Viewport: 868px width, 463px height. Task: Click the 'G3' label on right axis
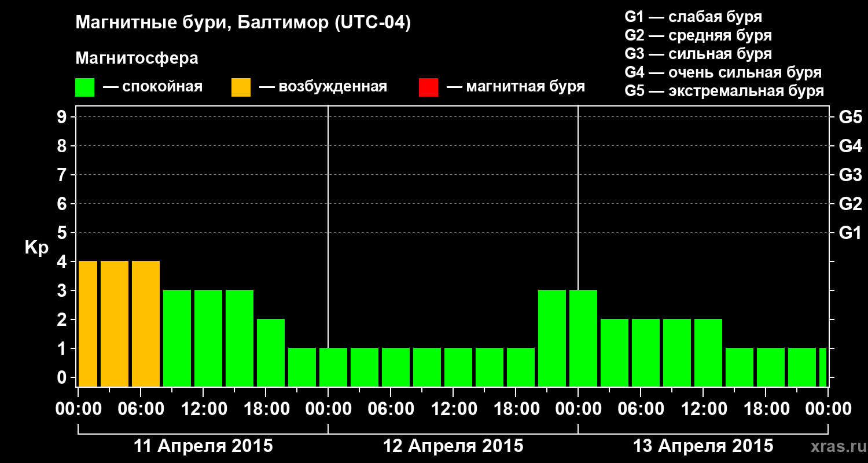850,175
